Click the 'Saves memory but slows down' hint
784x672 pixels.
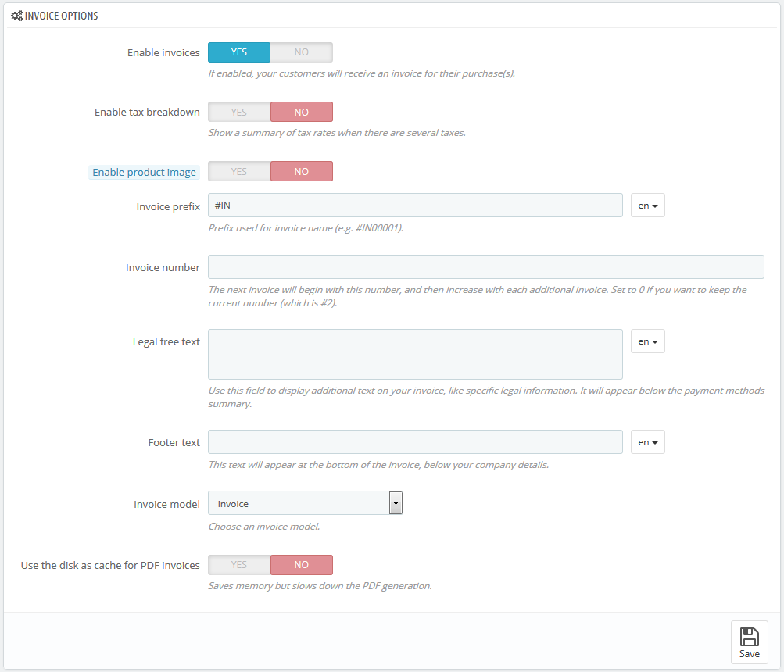pos(320,586)
